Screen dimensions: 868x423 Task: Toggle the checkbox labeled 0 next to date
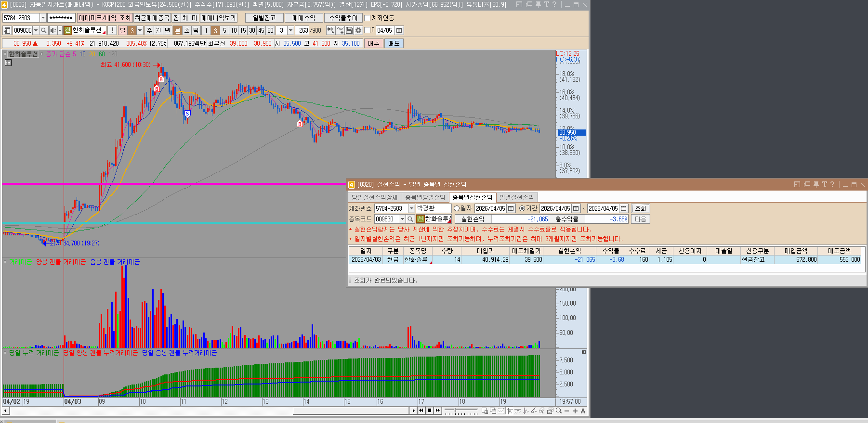(x=368, y=30)
